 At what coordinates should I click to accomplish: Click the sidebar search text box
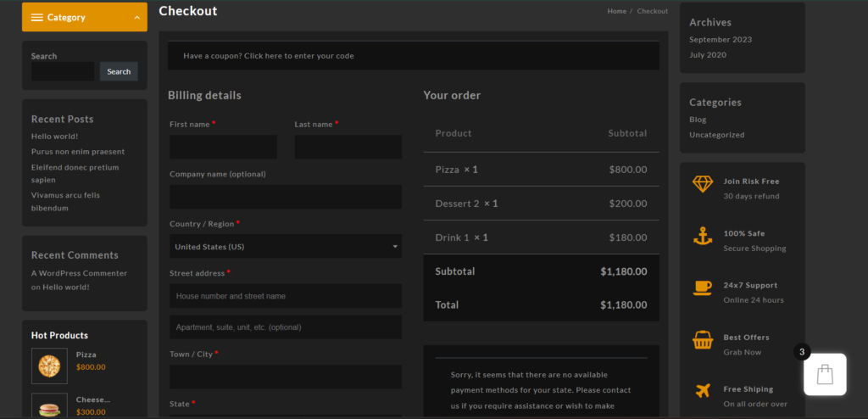click(63, 72)
